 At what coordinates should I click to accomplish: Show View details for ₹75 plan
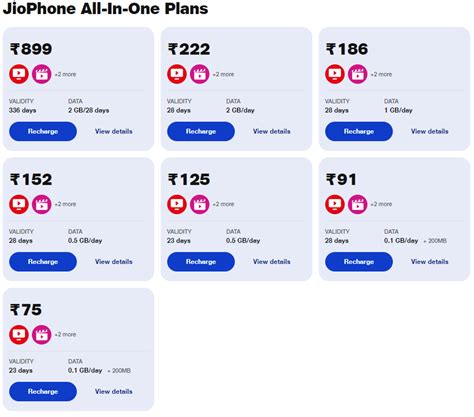[114, 392]
